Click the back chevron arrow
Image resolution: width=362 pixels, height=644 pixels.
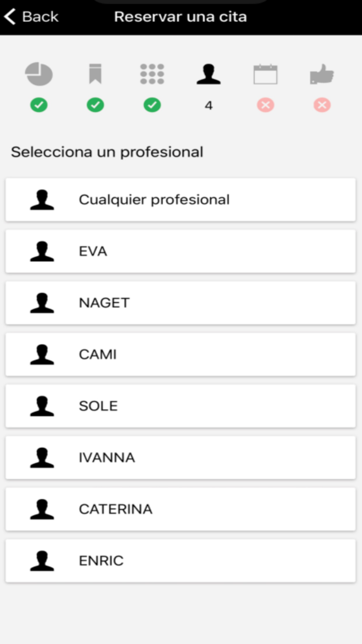coord(9,16)
